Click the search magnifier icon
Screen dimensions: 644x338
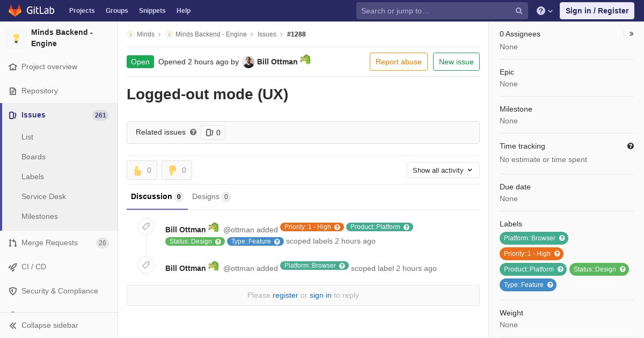(519, 11)
